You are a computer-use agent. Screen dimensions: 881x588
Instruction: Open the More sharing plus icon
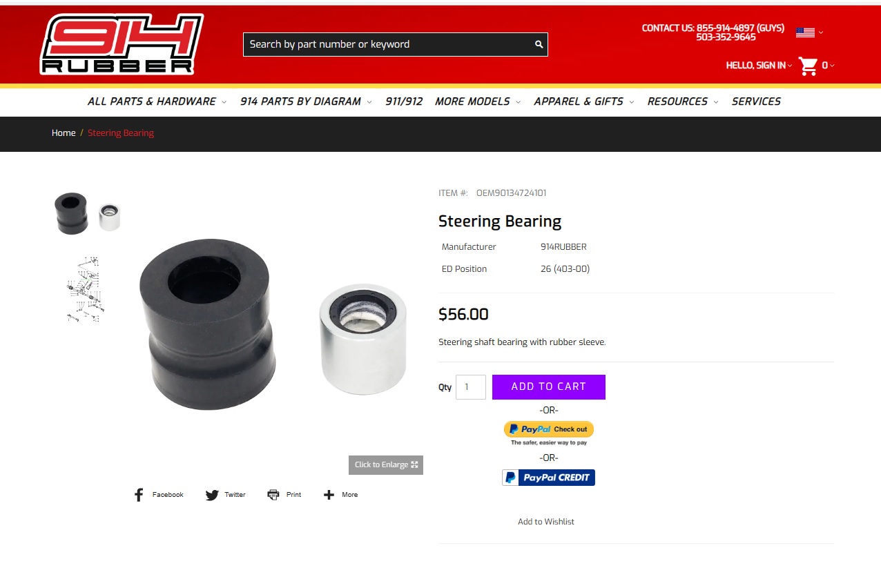pyautogui.click(x=329, y=495)
